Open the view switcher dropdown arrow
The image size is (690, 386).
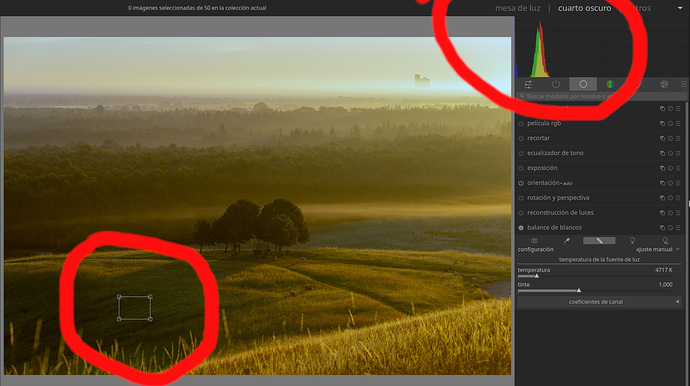(x=680, y=8)
